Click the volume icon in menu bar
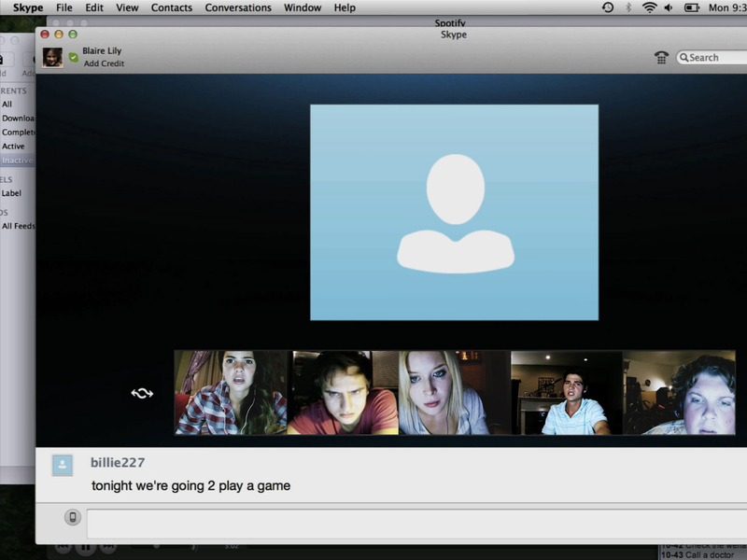 tap(669, 7)
